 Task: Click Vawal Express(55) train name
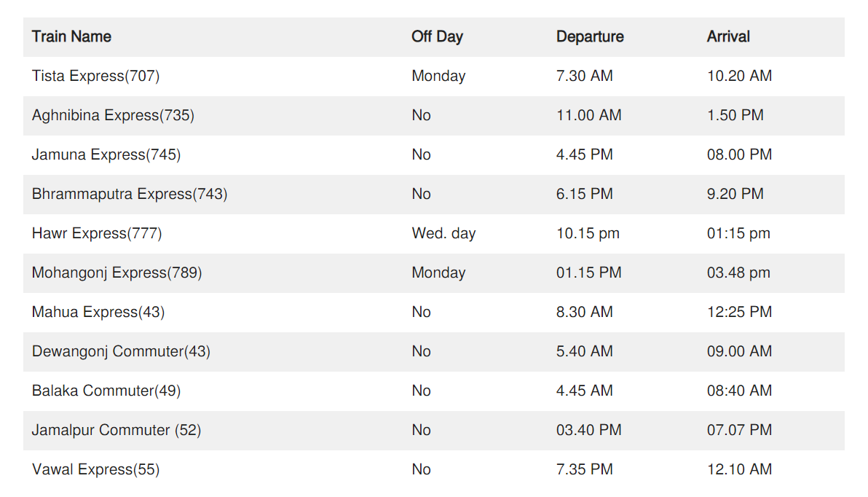[x=95, y=469]
